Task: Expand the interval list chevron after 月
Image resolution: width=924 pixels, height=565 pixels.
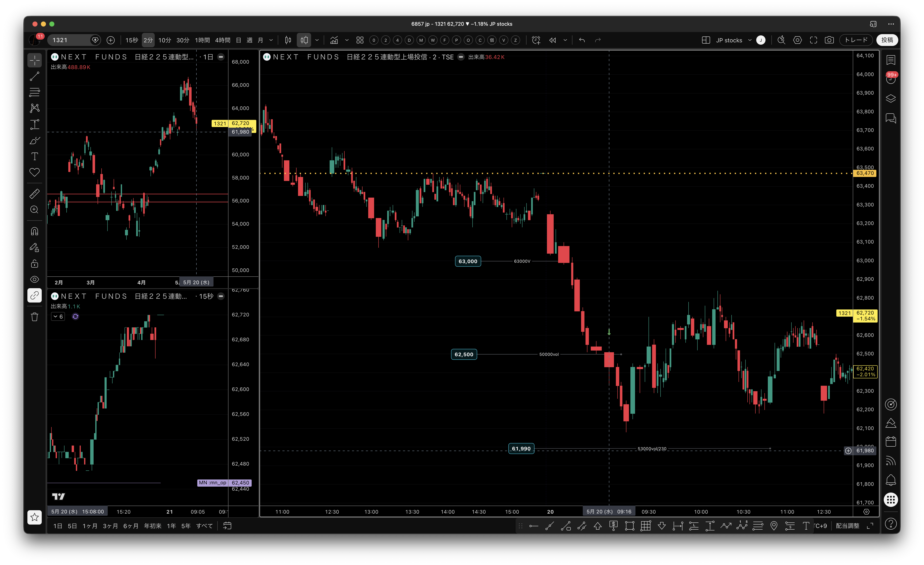Action: [x=271, y=40]
